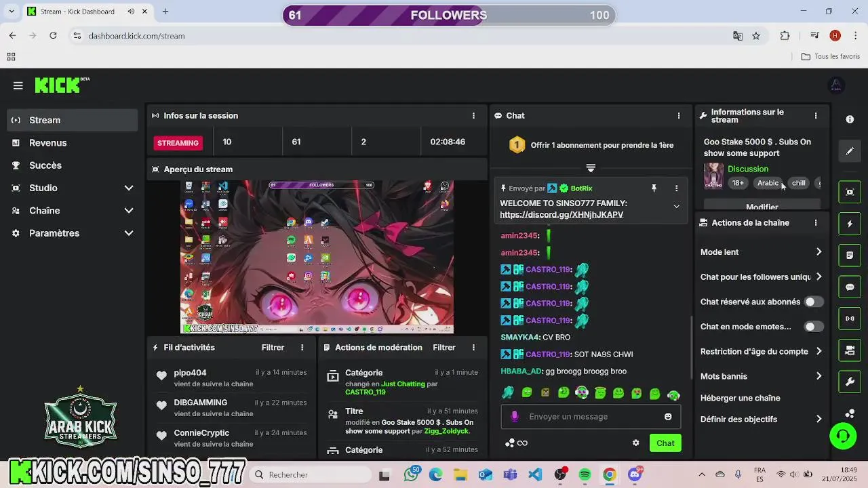Select Stream in left navigation
This screenshot has height=488, width=868.
73,120
